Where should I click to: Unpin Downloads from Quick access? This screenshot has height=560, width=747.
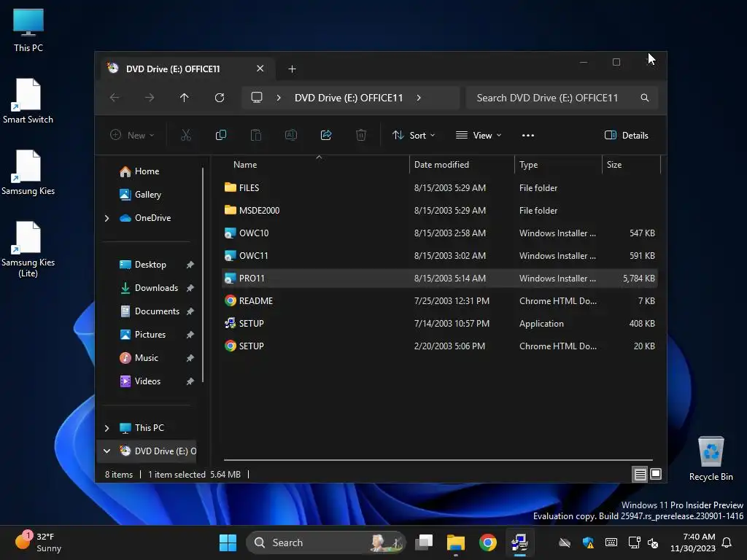(x=190, y=288)
